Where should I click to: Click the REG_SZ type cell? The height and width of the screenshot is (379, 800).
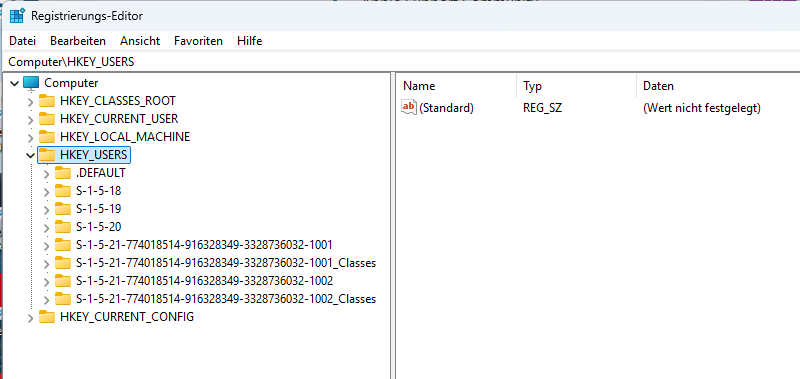(x=543, y=108)
